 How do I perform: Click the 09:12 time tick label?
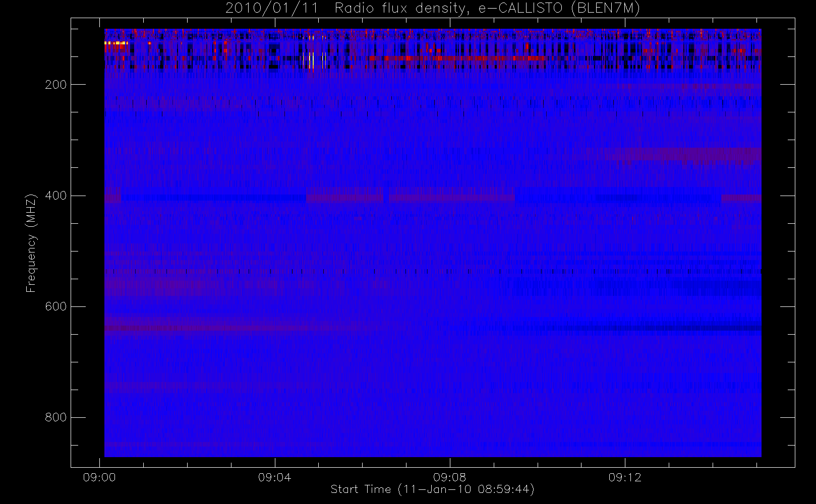624,477
